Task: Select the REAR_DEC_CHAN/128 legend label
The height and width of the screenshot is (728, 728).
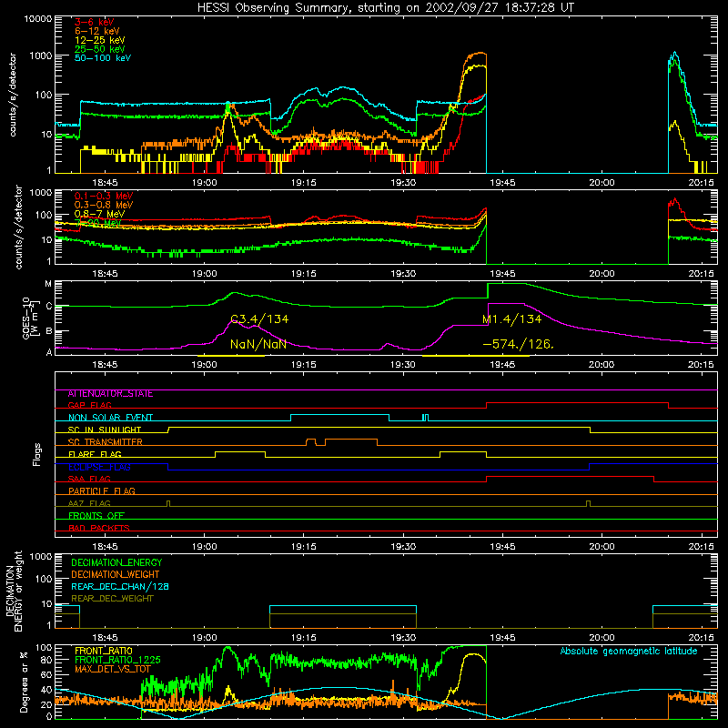Action: 120,586
